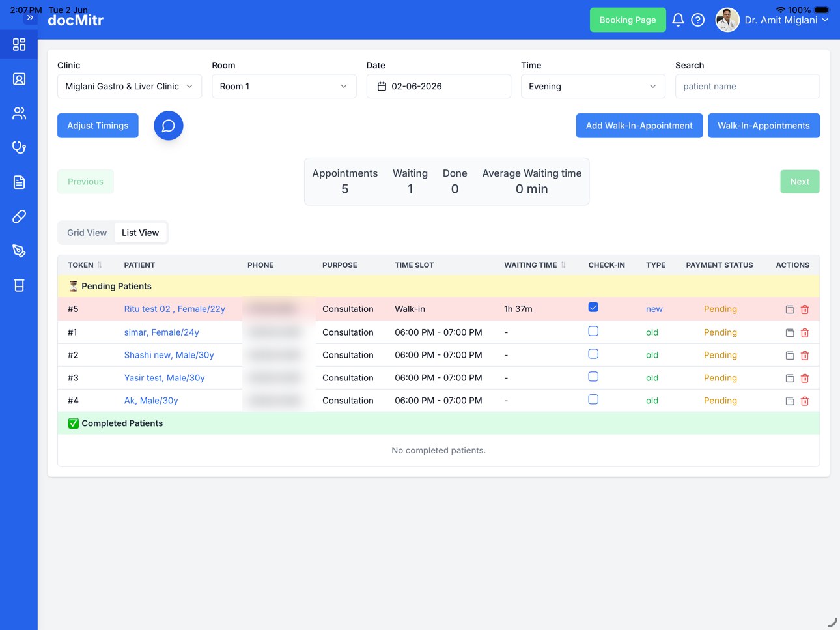
Task: Open the stethoscope icon in sidebar
Action: coord(19,147)
